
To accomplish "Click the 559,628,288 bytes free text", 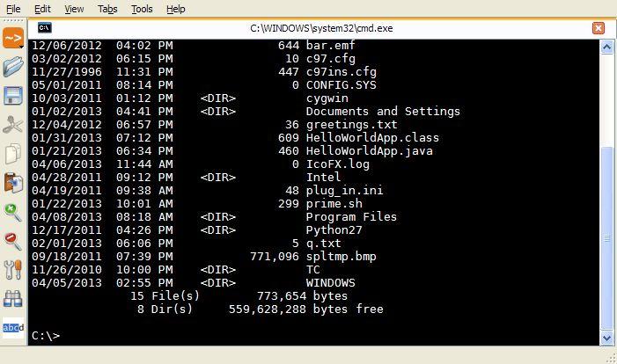I will coord(306,309).
